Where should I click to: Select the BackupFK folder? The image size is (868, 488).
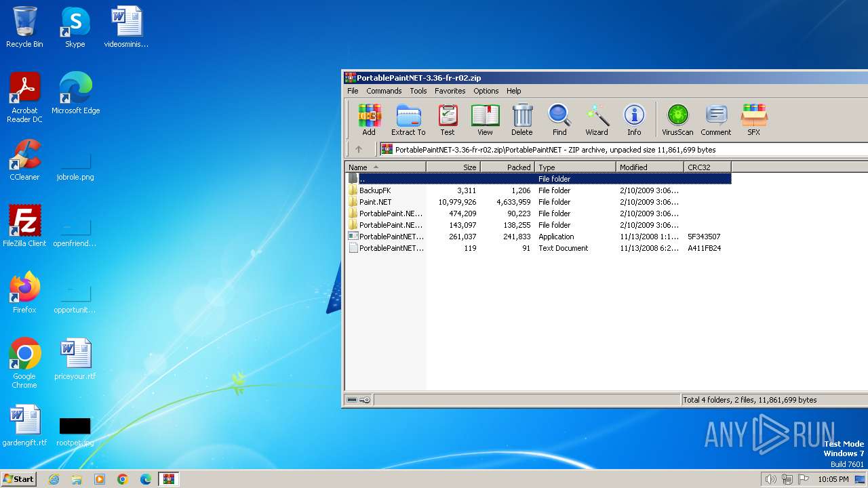click(x=375, y=190)
